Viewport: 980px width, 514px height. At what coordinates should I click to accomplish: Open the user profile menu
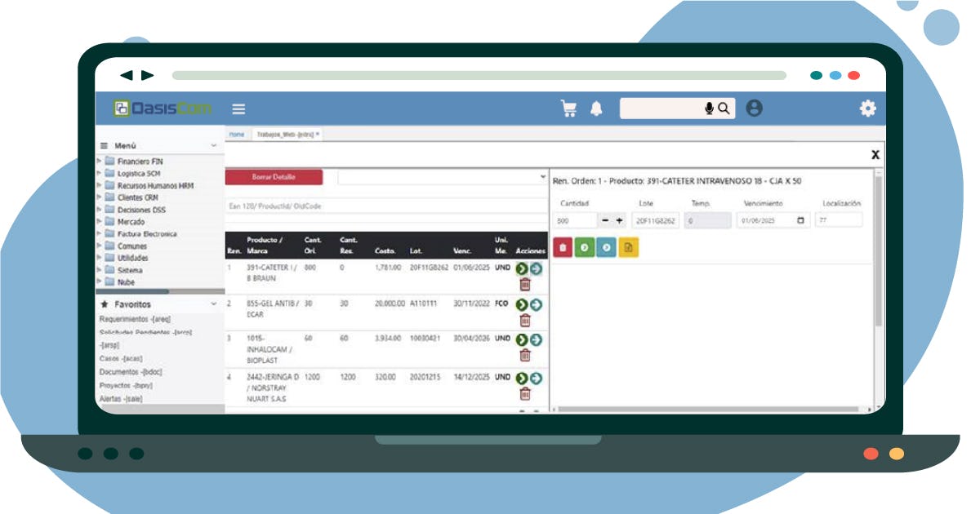point(755,108)
